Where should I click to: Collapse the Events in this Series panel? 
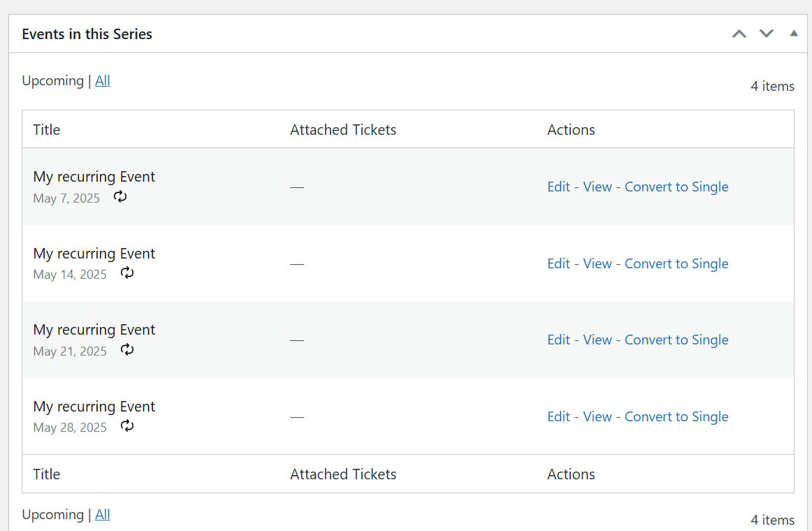click(793, 33)
